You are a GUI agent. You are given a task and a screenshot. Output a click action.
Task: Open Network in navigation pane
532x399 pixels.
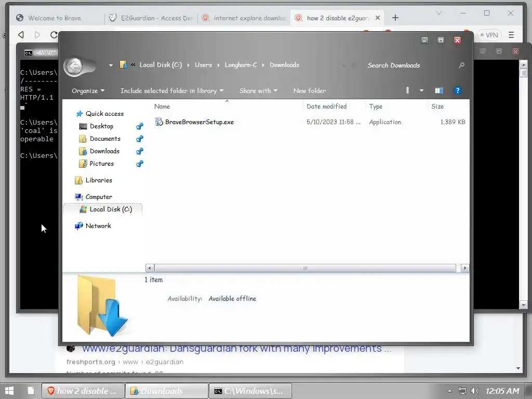[98, 226]
